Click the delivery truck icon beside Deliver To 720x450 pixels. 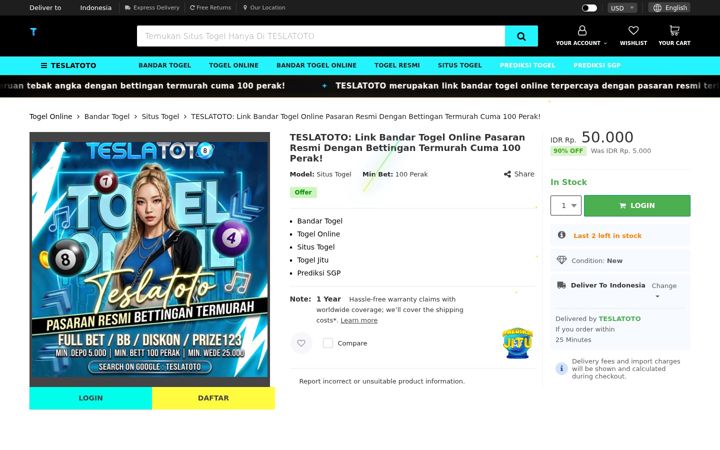coord(561,285)
